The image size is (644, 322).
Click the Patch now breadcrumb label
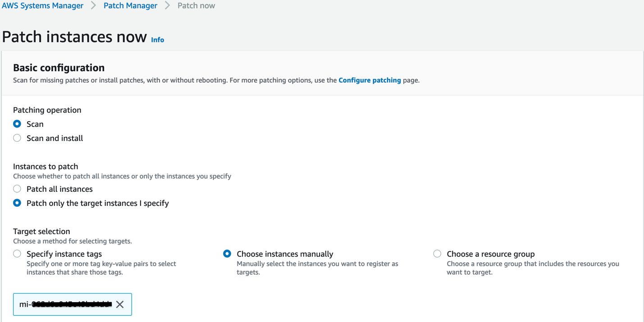(x=196, y=5)
